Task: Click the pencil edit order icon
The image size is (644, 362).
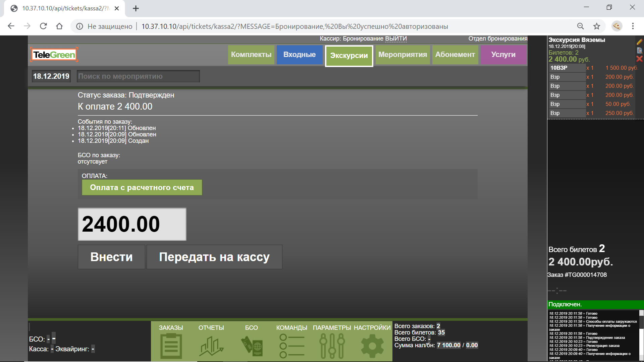Action: 639,42
